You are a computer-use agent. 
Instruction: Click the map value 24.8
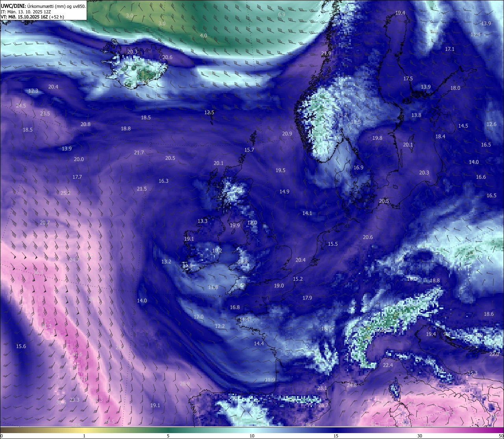pyautogui.click(x=352, y=385)
